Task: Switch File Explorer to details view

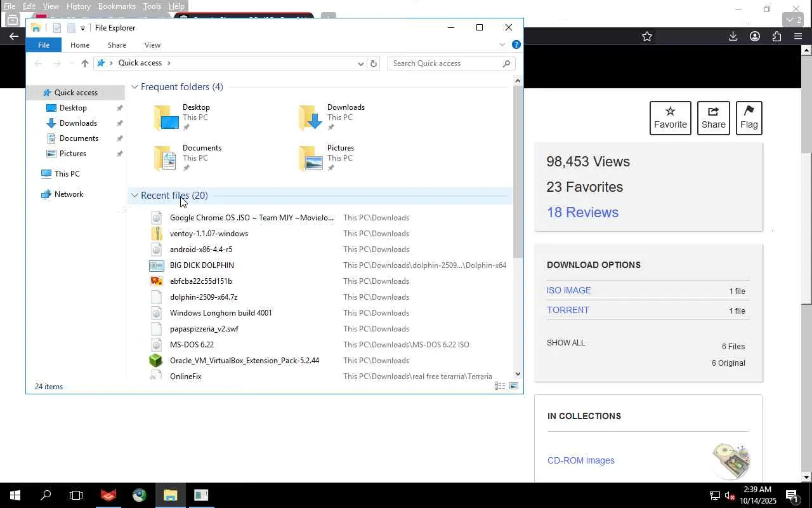Action: tap(500, 386)
